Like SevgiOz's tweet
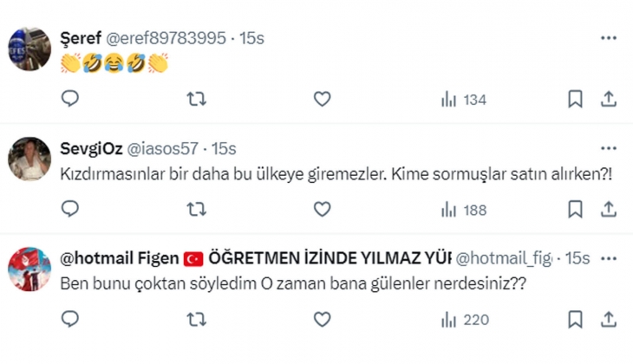The image size is (633, 364). [322, 209]
